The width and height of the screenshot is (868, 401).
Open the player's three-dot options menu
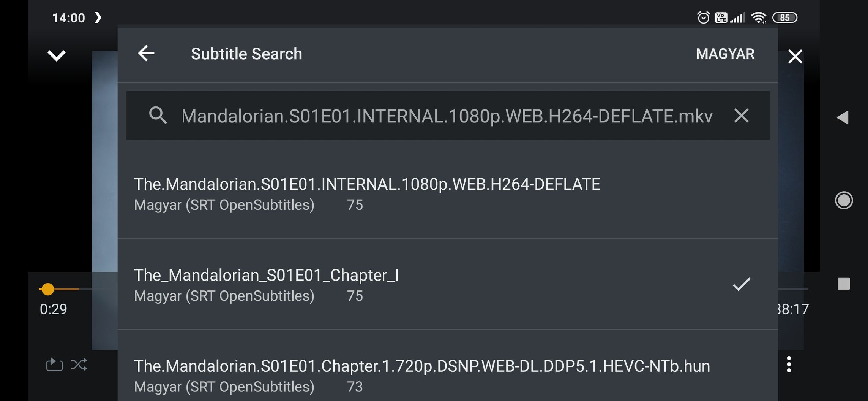point(789,365)
